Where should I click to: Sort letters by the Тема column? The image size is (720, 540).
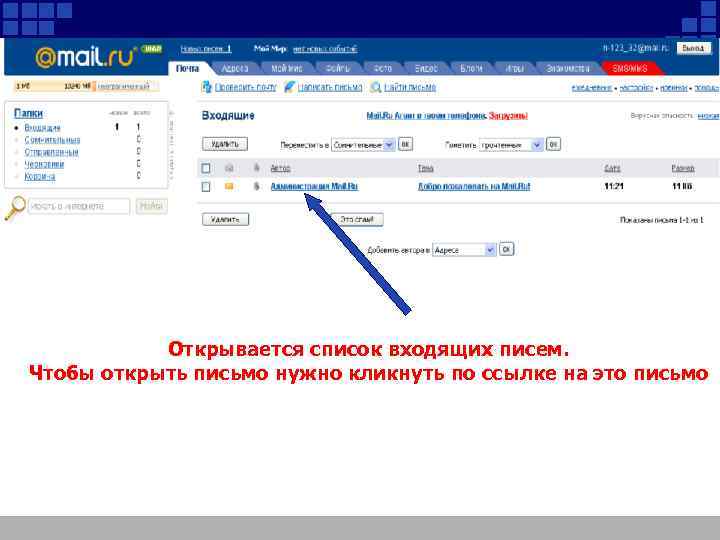426,168
